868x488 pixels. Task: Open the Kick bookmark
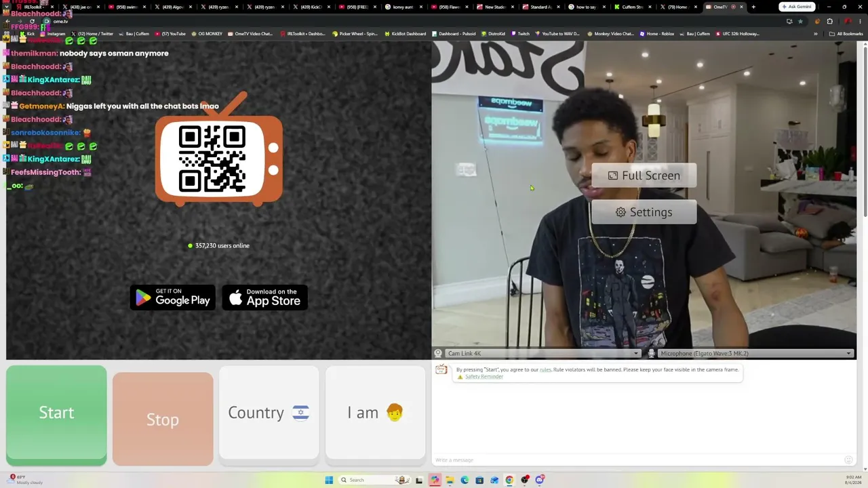coord(27,34)
